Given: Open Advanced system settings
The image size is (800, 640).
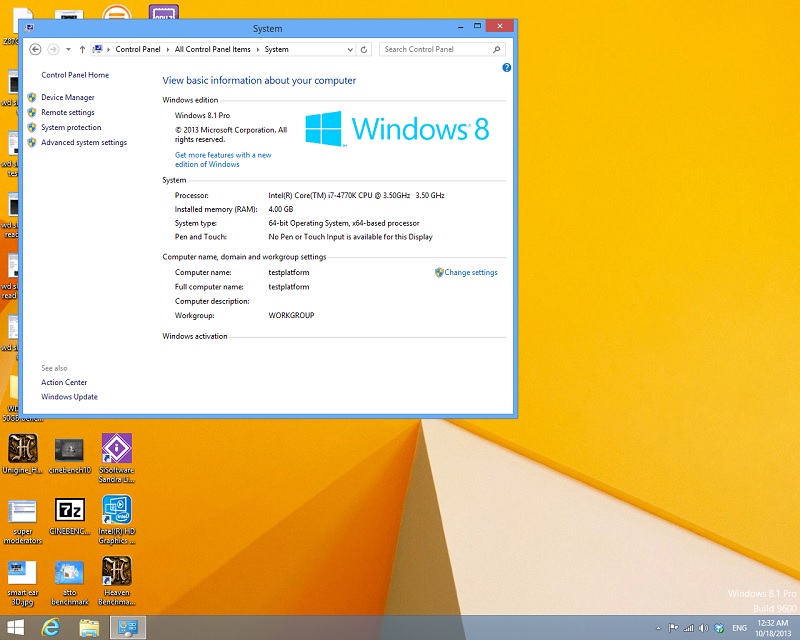Looking at the screenshot, I should tap(84, 142).
